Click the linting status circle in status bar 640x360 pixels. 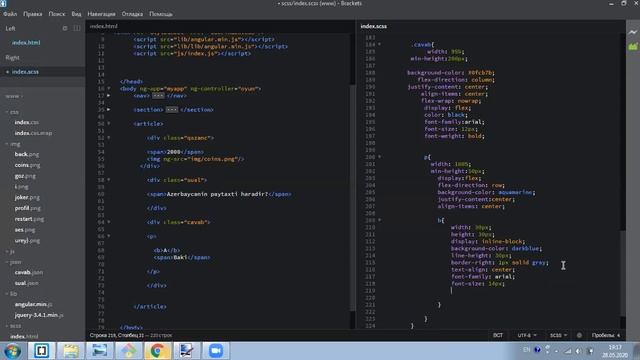coord(579,336)
